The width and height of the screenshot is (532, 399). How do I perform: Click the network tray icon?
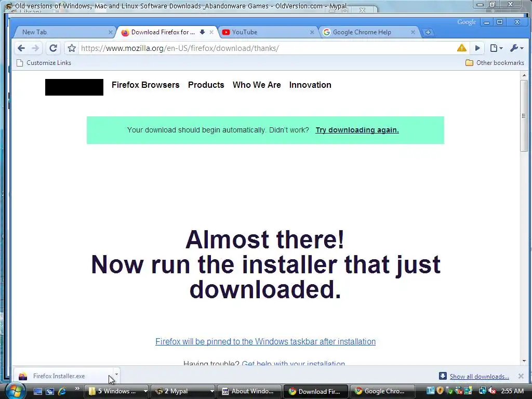pyautogui.click(x=482, y=391)
